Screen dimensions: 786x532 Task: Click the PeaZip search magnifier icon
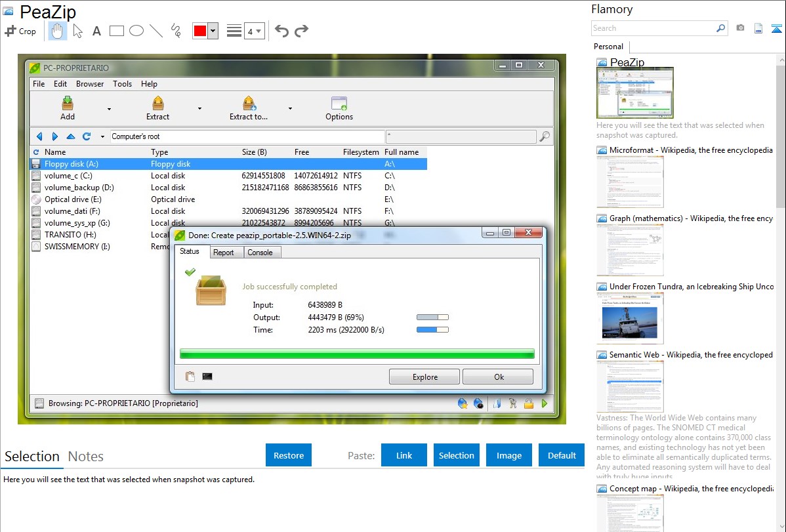click(545, 136)
